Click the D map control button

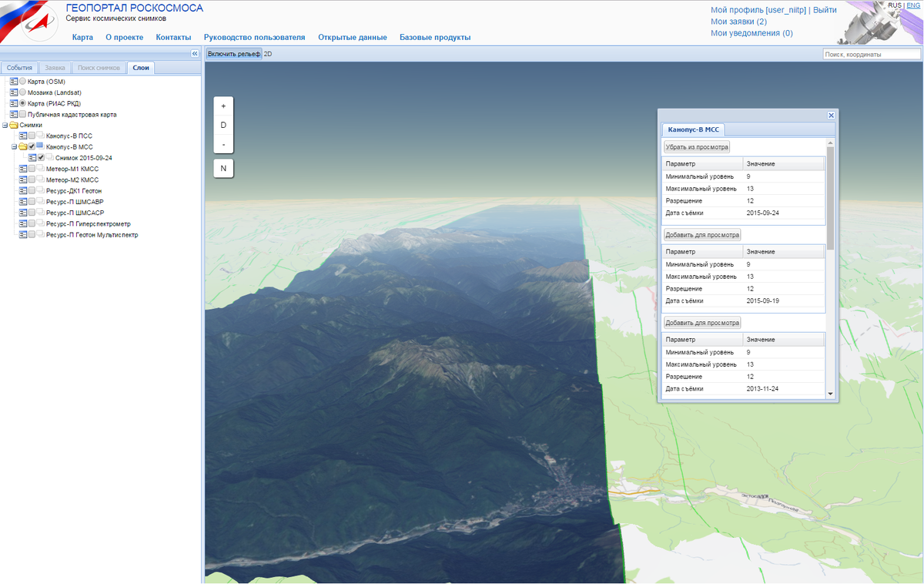223,125
